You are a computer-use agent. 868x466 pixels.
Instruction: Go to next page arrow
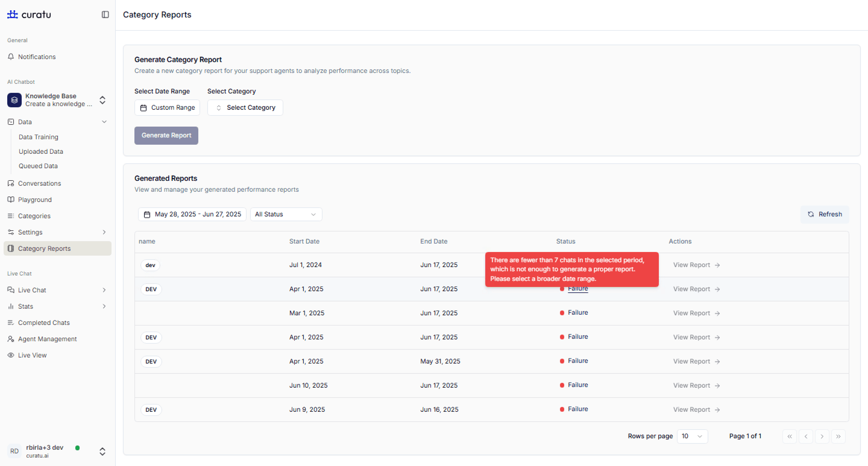click(822, 436)
